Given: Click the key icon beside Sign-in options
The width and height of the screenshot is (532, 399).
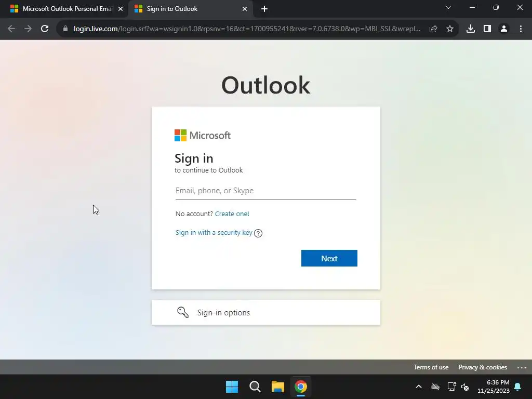Looking at the screenshot, I should [183, 312].
